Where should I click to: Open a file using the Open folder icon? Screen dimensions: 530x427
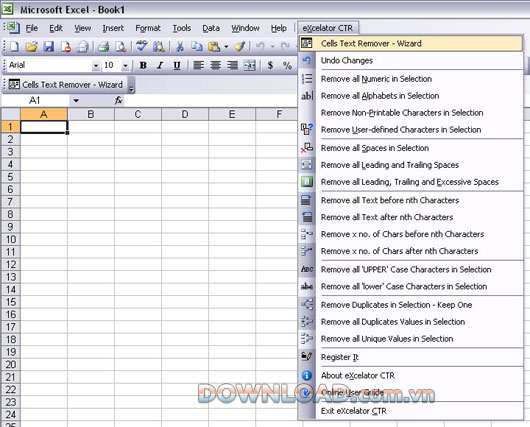(x=31, y=46)
